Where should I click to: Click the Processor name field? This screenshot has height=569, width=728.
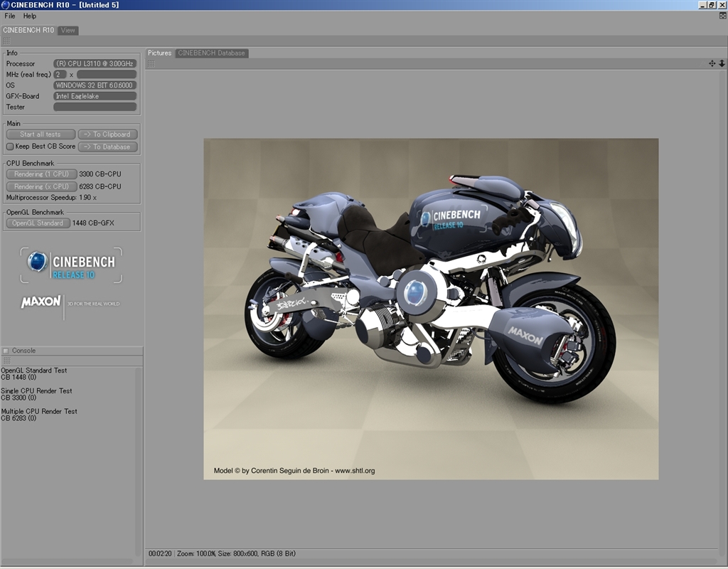[95, 63]
